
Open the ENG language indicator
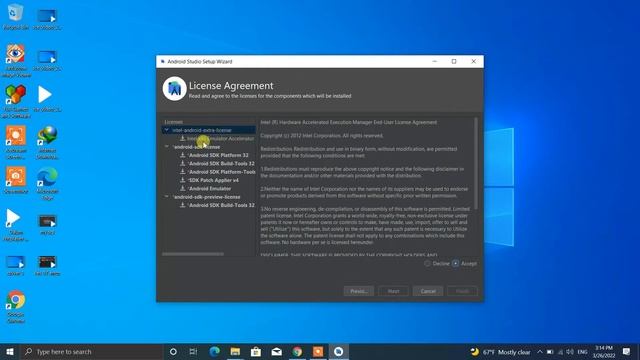[x=582, y=351]
